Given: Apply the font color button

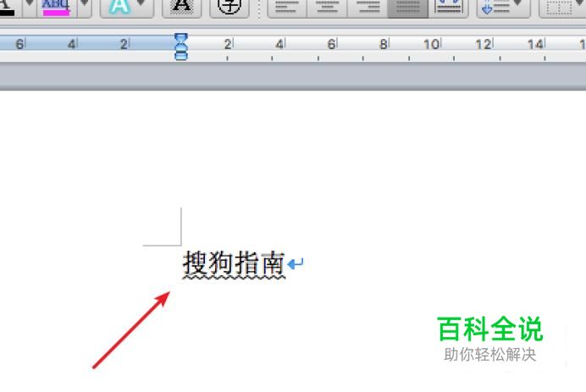Looking at the screenshot, I should 8,8.
